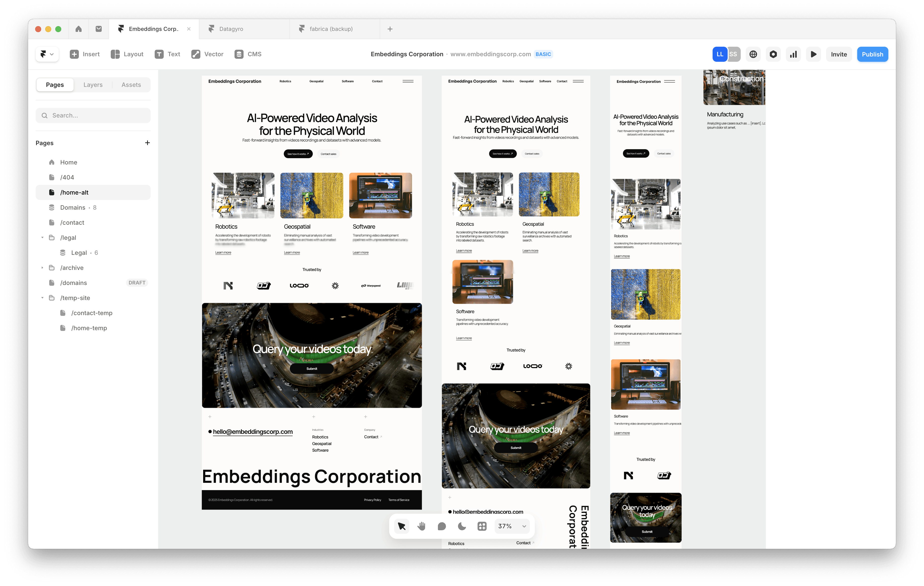Open the analytics bar chart icon
Screen dimensions: 924x586
pyautogui.click(x=793, y=54)
